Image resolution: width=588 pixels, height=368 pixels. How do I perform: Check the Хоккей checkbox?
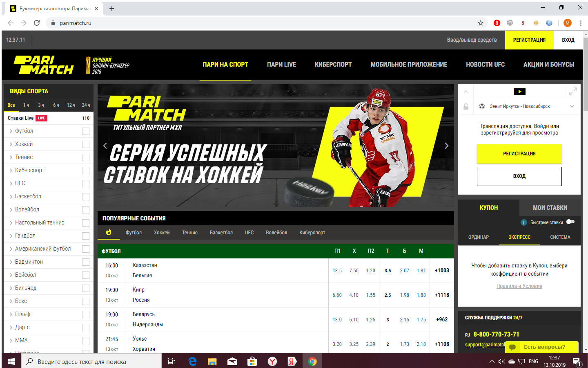86,144
